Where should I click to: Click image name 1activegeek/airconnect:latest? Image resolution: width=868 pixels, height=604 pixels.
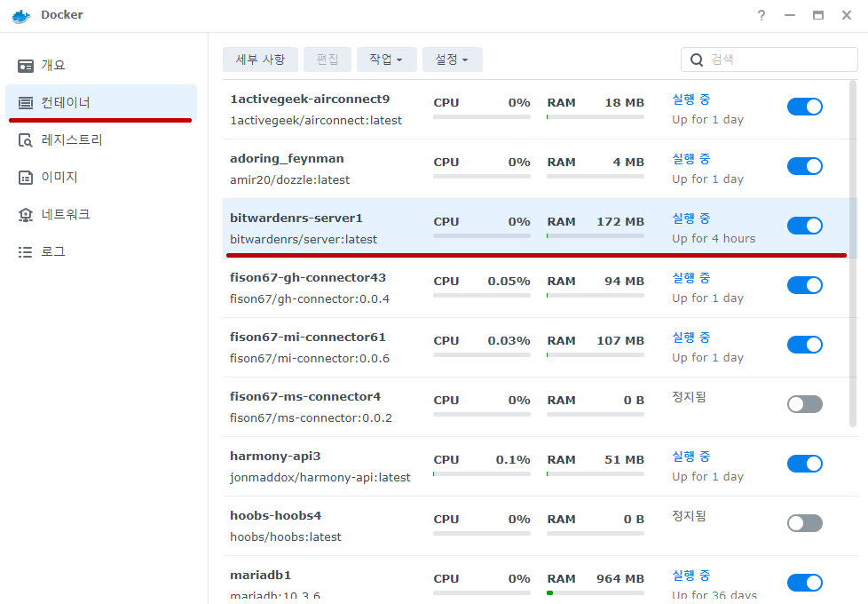click(x=316, y=120)
